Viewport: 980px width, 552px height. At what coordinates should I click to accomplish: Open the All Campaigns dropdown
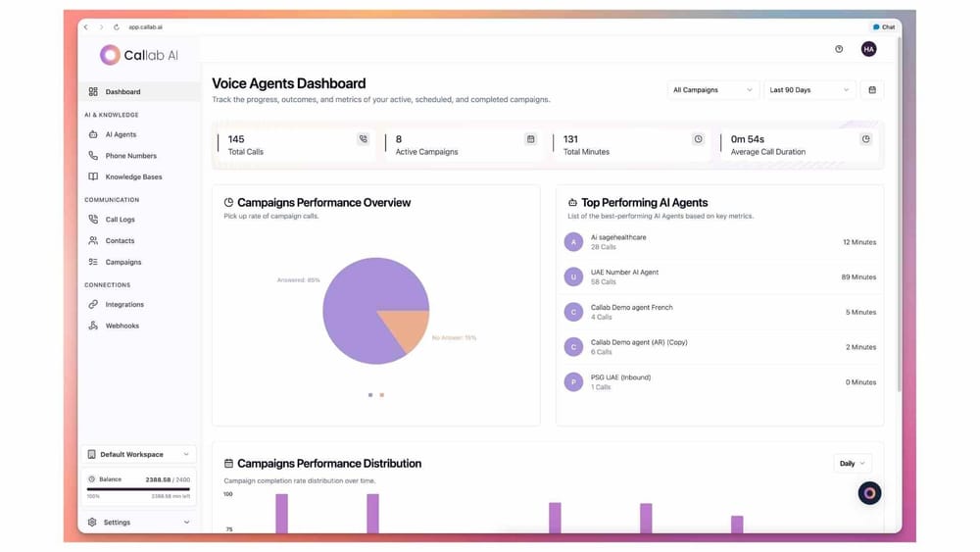pyautogui.click(x=712, y=90)
